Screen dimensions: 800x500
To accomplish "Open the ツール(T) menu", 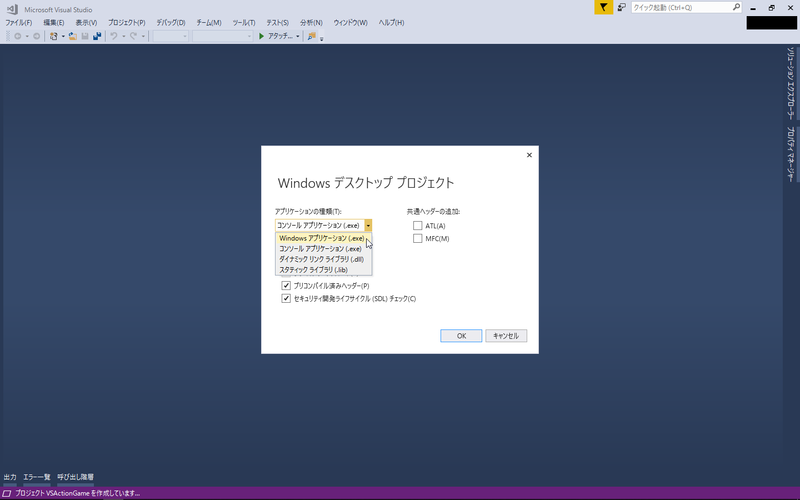I will coord(244,22).
